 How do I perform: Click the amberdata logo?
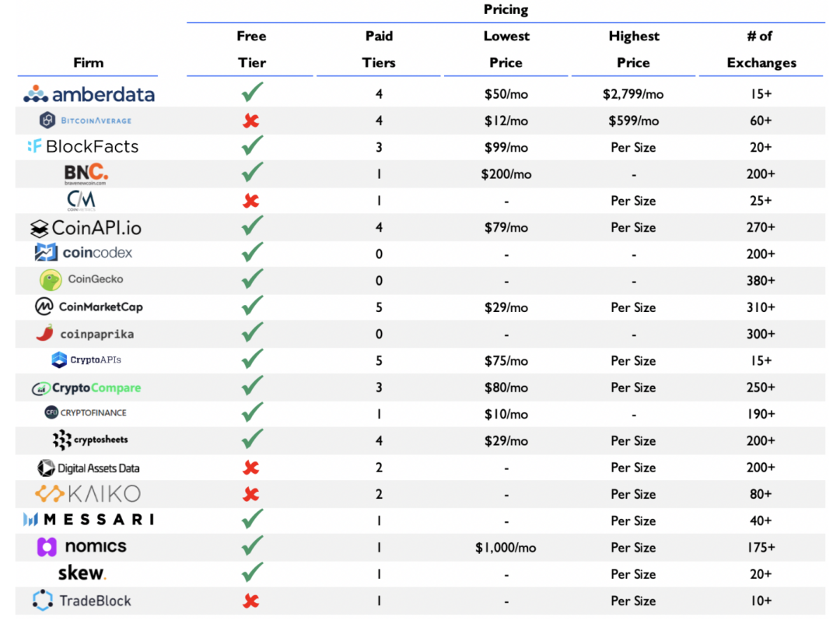[x=89, y=95]
